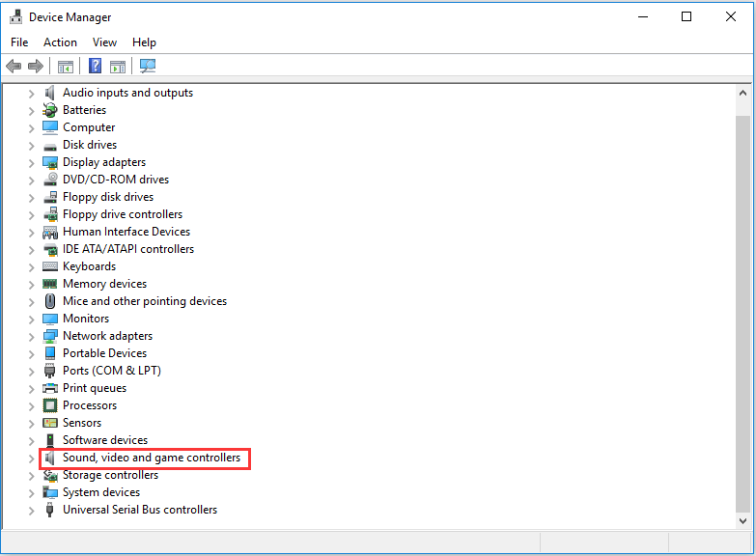Viewport: 756px width, 556px height.
Task: Expand the Audio inputs and outputs node
Action: coord(31,93)
